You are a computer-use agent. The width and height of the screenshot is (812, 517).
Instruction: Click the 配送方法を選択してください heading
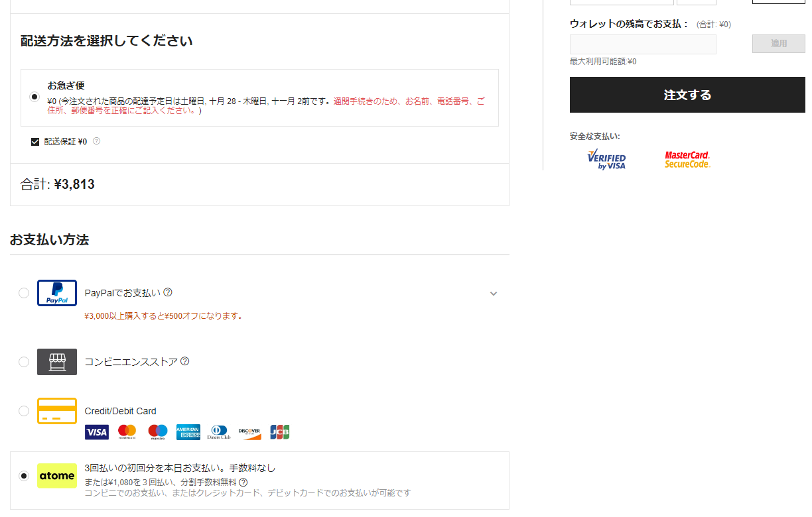pos(107,41)
